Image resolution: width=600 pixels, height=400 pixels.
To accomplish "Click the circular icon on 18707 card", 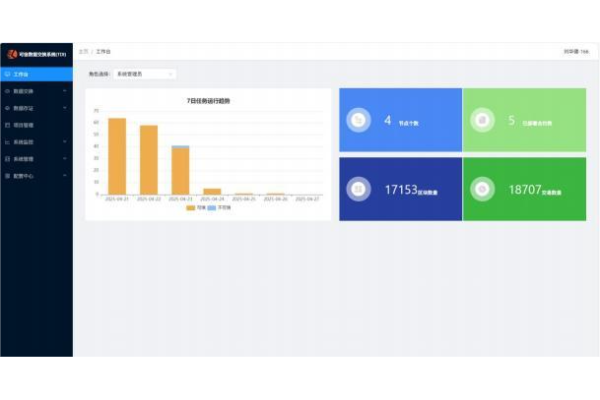I will (482, 188).
